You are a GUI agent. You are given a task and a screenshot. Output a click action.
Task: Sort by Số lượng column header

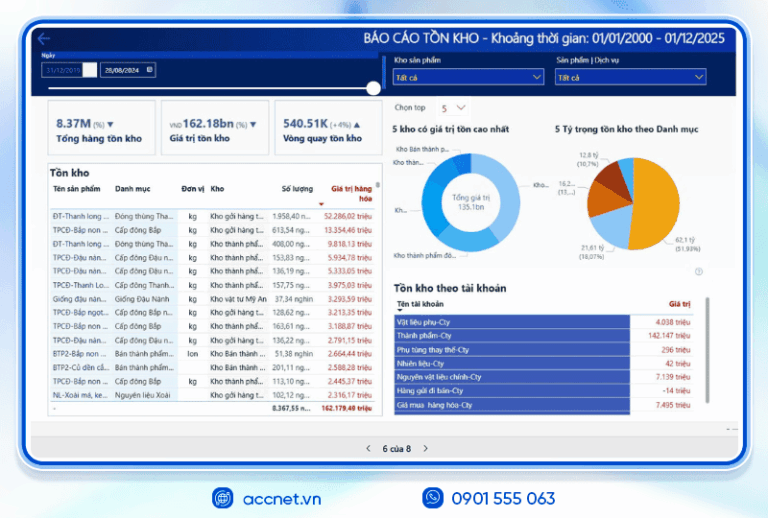click(x=297, y=188)
